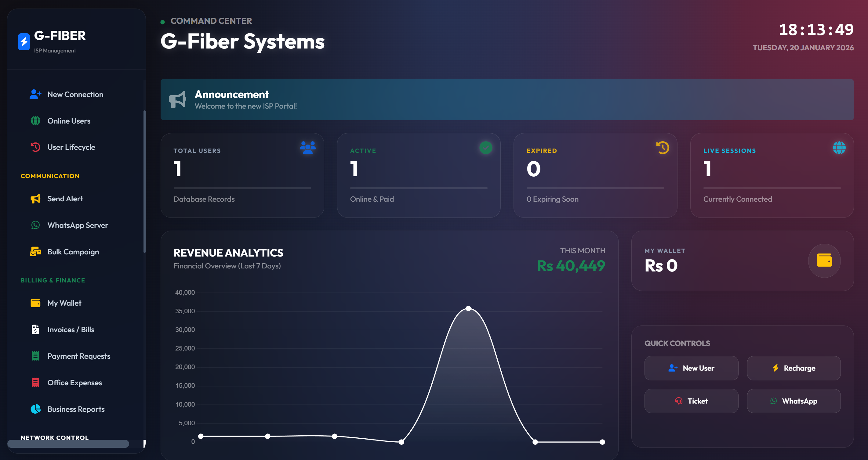Click the Office Expenses icon
This screenshot has height=460, width=868.
tap(35, 382)
